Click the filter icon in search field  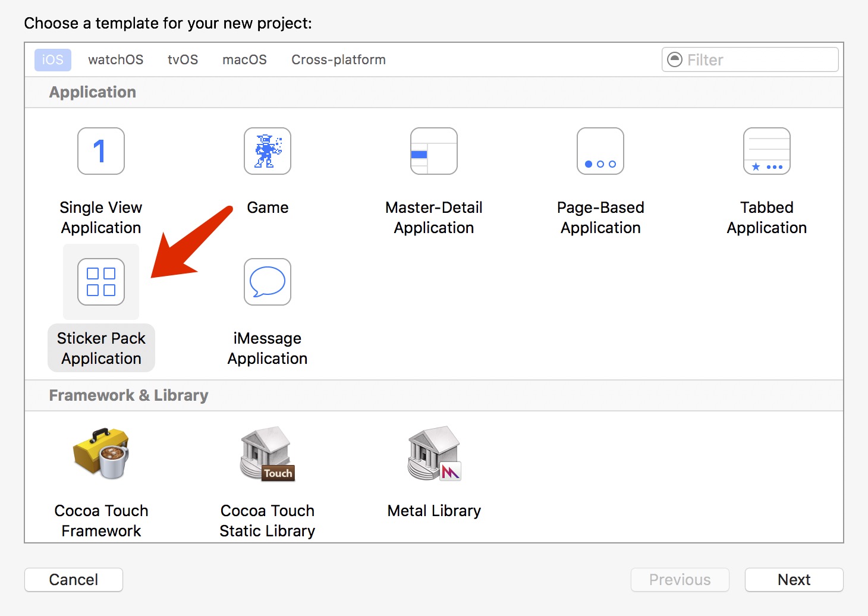[675, 59]
